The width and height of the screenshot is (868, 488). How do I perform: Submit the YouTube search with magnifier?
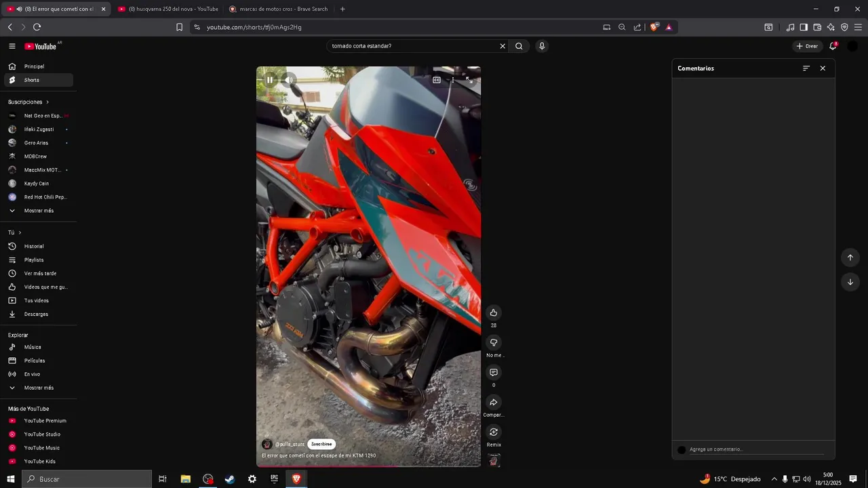point(519,46)
